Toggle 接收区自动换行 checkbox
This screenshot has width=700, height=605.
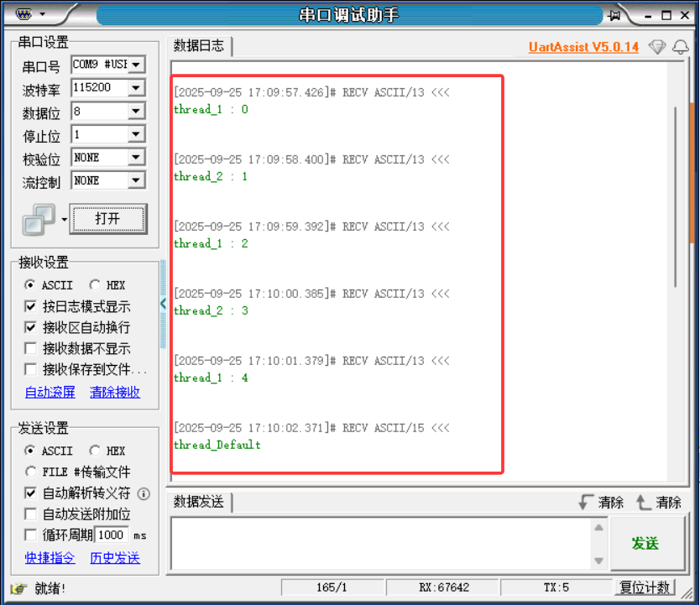tap(30, 327)
